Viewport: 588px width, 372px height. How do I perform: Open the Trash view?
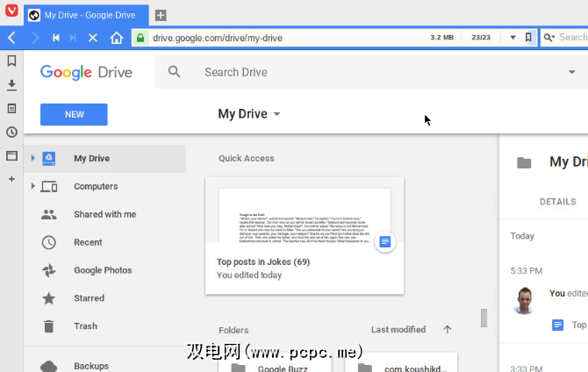tap(85, 325)
